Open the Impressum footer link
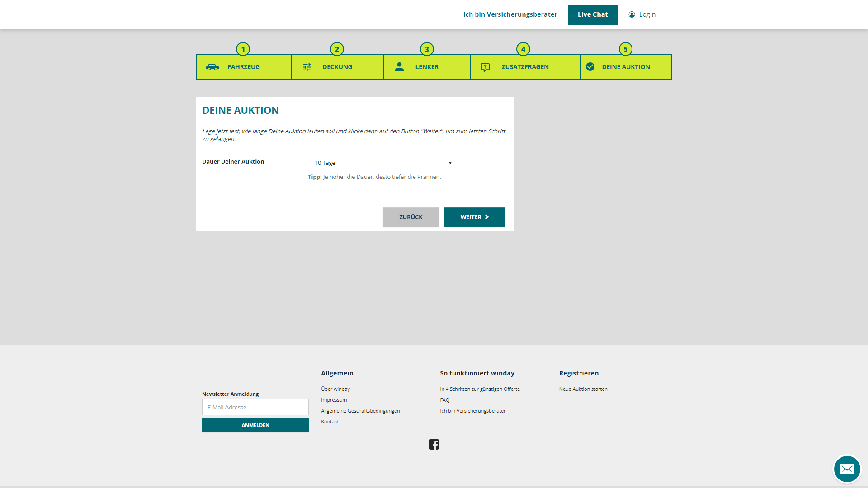Image resolution: width=868 pixels, height=488 pixels. point(334,400)
